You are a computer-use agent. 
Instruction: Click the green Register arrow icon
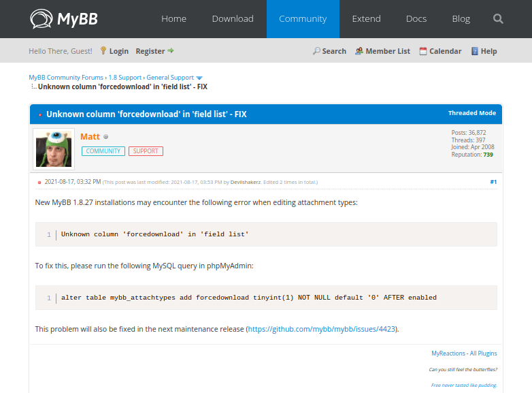tap(171, 50)
